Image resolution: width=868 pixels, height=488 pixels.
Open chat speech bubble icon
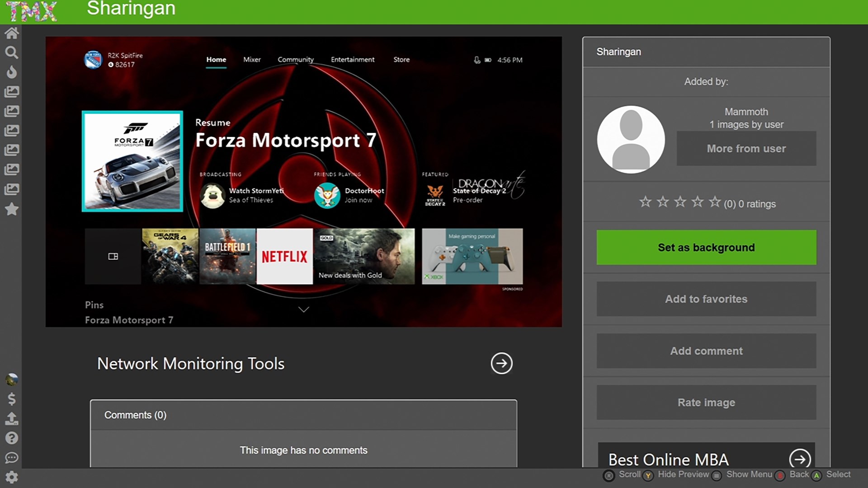coord(11,458)
